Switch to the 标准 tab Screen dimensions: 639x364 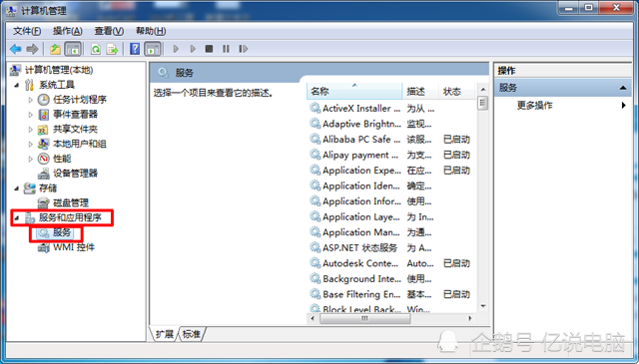click(191, 334)
